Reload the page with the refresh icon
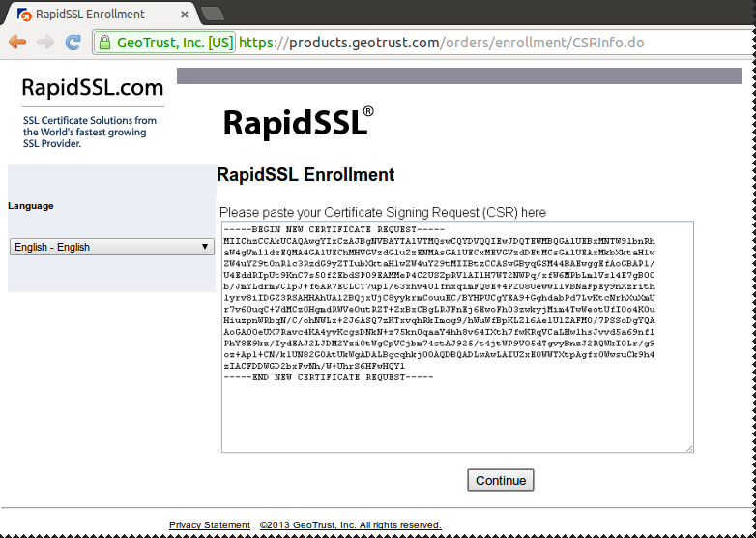 pyautogui.click(x=73, y=42)
